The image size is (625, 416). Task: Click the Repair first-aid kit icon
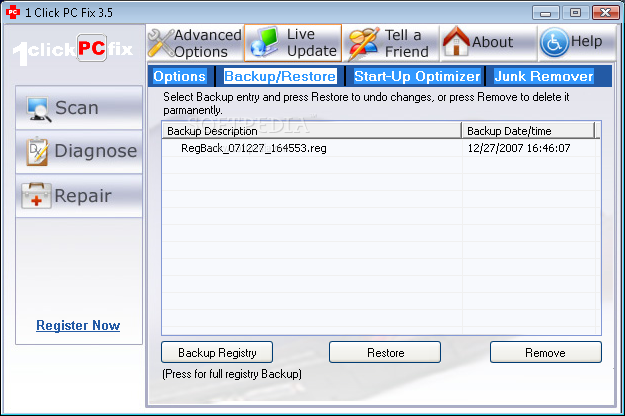pyautogui.click(x=36, y=195)
